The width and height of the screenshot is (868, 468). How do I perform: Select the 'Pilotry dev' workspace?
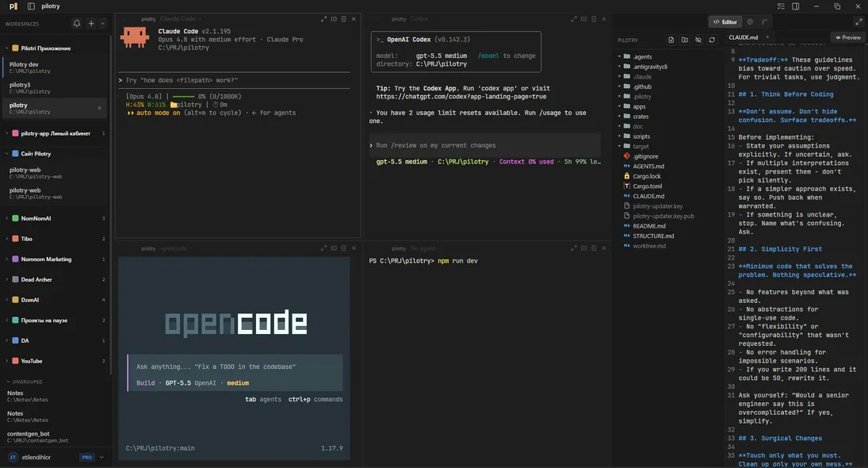55,67
